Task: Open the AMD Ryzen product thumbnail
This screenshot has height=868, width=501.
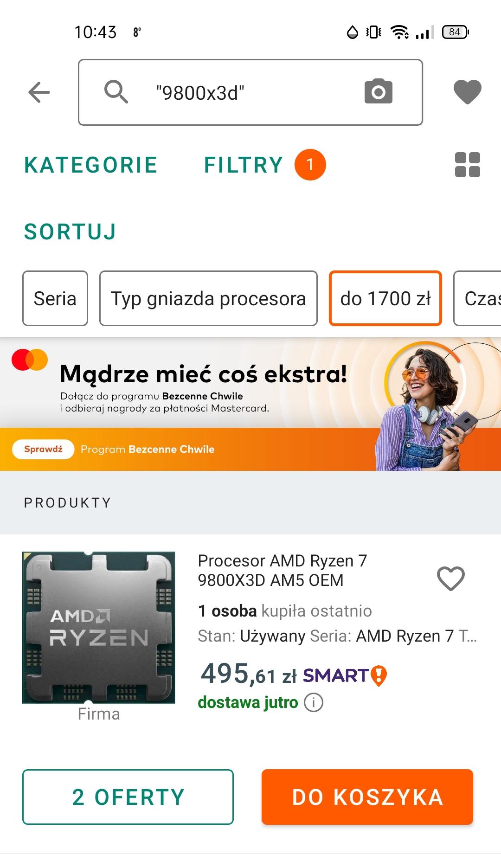Action: [x=99, y=628]
